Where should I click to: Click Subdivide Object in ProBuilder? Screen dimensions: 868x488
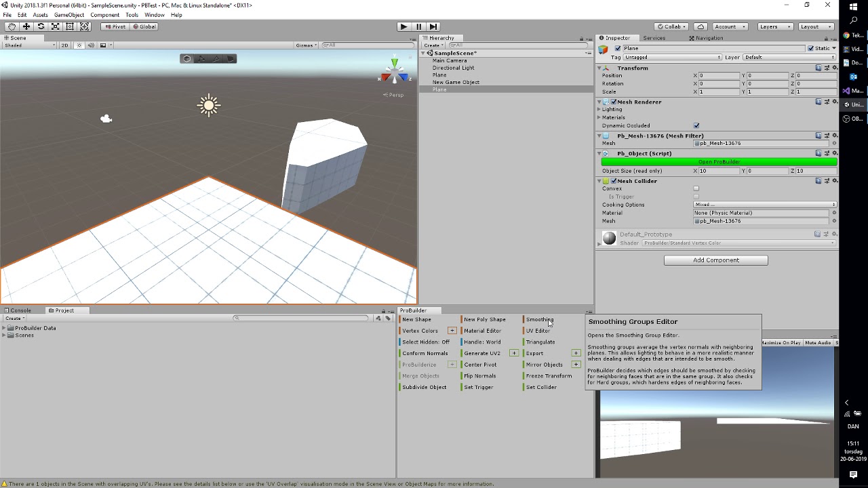coord(424,387)
